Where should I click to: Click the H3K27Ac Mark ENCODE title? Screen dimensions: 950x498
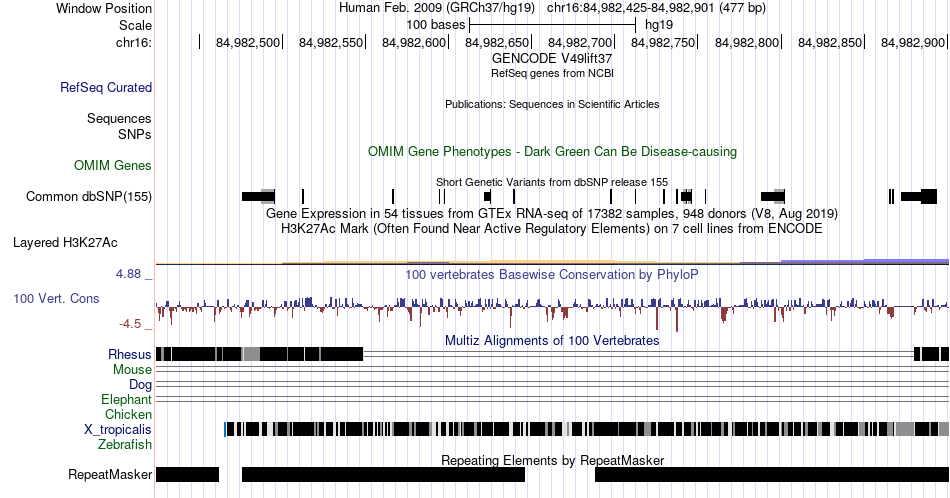tap(552, 228)
